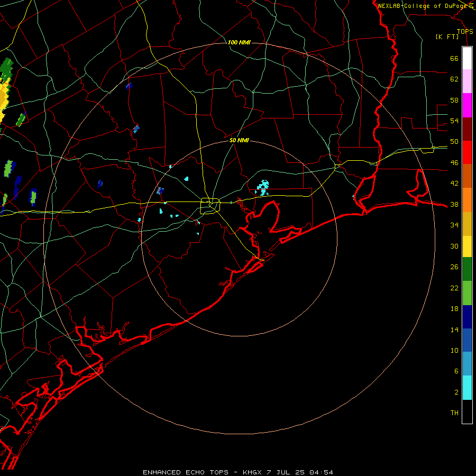This screenshot has width=476, height=476.
Task: Click the legend value '18'
Action: (454, 309)
